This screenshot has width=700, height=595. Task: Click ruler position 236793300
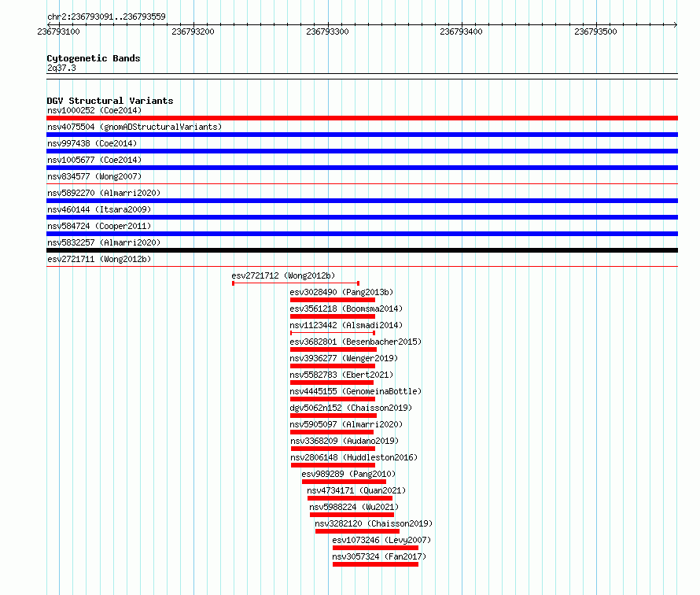click(x=327, y=31)
